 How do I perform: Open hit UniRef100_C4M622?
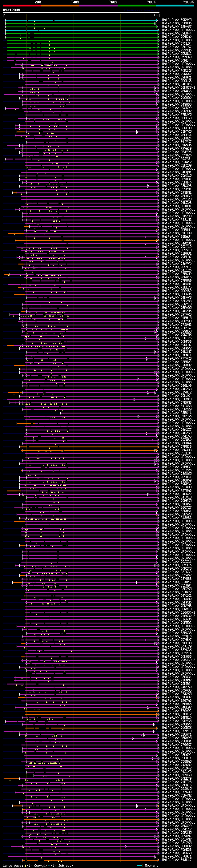[177, 494]
